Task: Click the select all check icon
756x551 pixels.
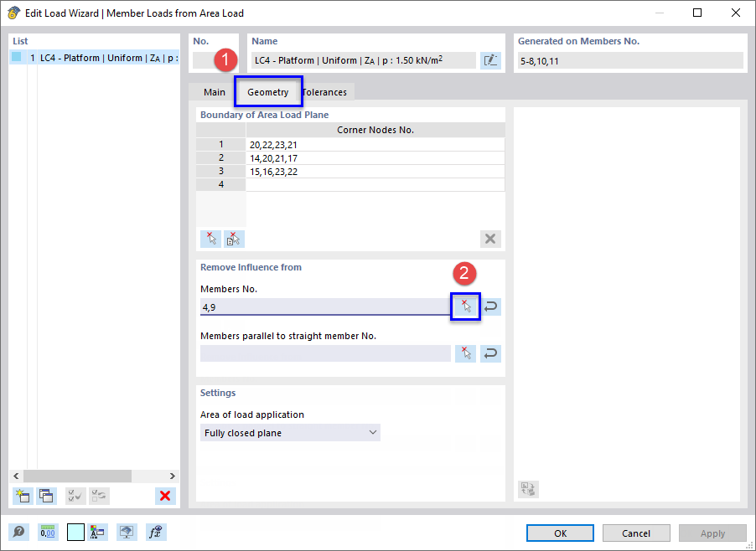Action: click(x=75, y=496)
